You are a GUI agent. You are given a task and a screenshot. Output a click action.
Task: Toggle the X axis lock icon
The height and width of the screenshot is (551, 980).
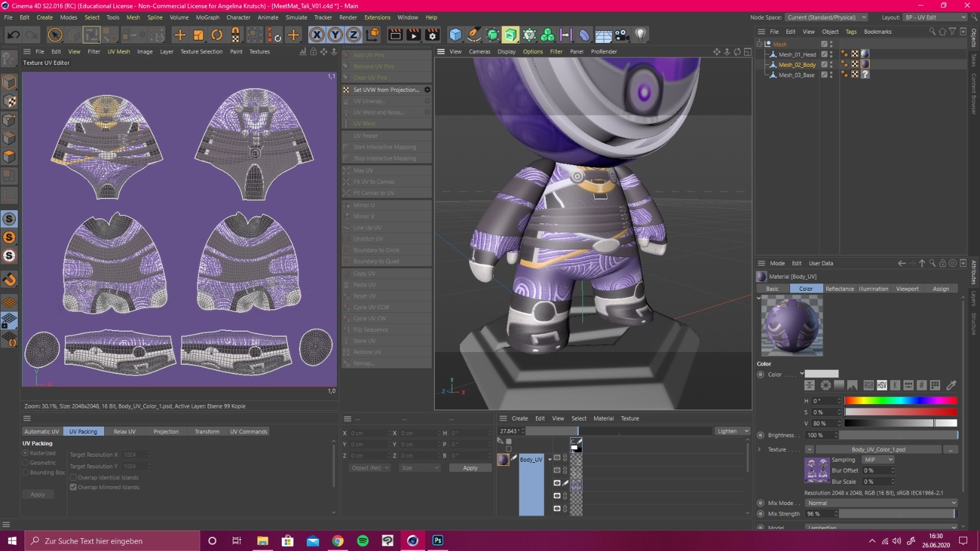[x=317, y=35]
